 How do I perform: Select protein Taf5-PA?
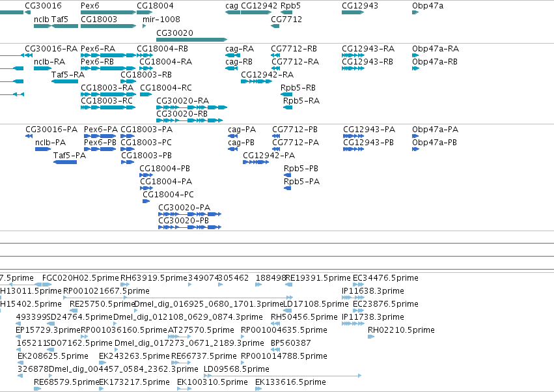65,162
